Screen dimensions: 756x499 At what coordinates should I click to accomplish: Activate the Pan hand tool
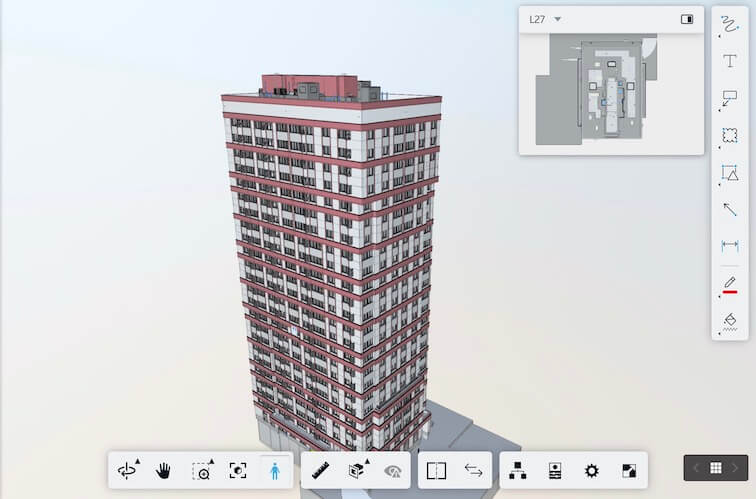click(163, 471)
